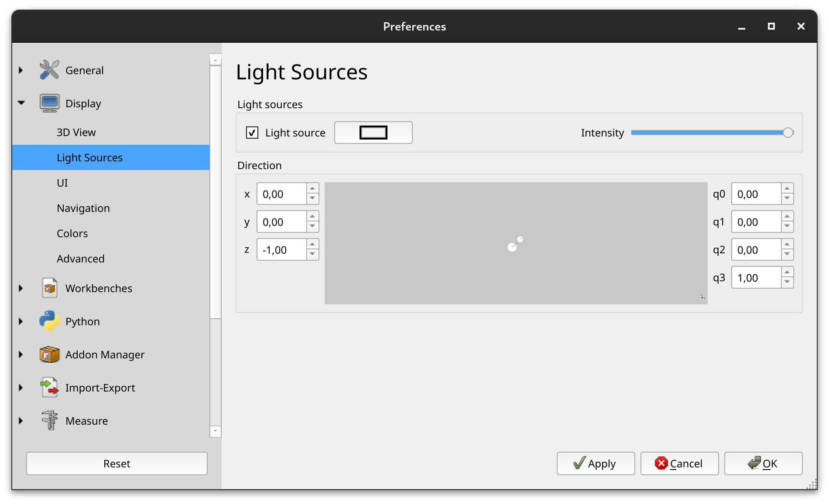
Task: Decrease the q3 value with down arrow
Action: pyautogui.click(x=787, y=283)
